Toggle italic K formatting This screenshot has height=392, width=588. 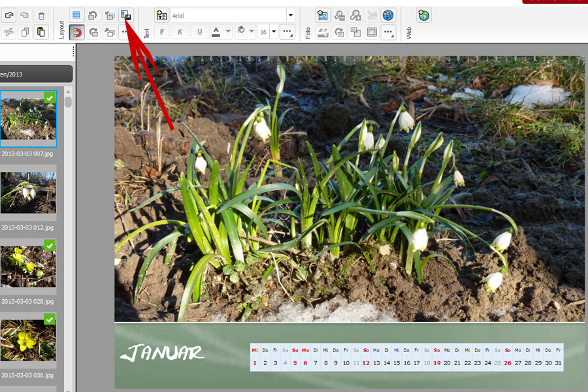[180, 32]
